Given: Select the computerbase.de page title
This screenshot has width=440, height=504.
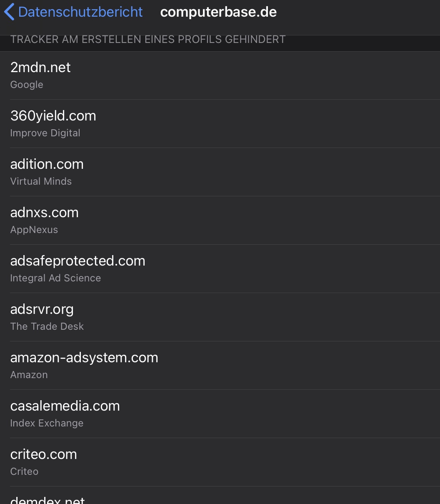Looking at the screenshot, I should tap(218, 12).
